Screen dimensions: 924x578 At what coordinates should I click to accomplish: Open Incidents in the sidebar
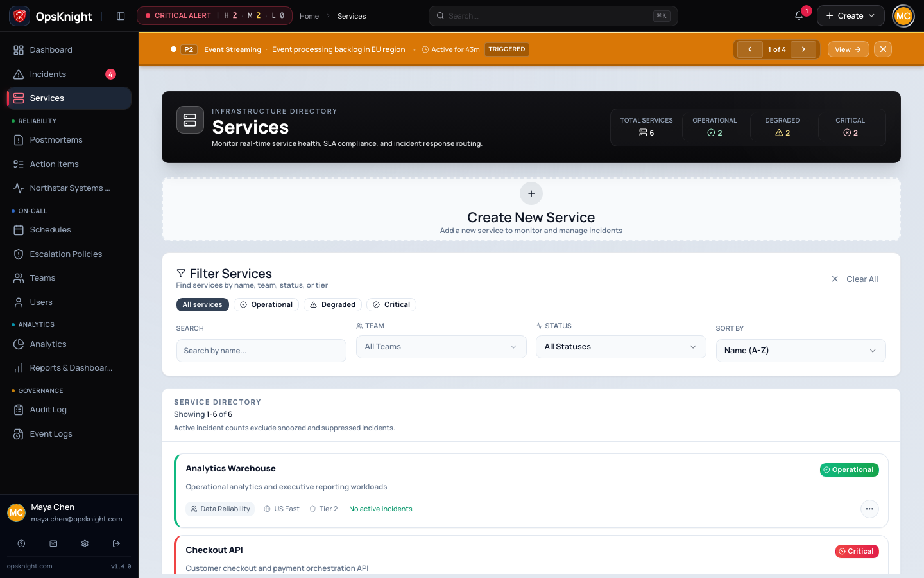click(69, 74)
